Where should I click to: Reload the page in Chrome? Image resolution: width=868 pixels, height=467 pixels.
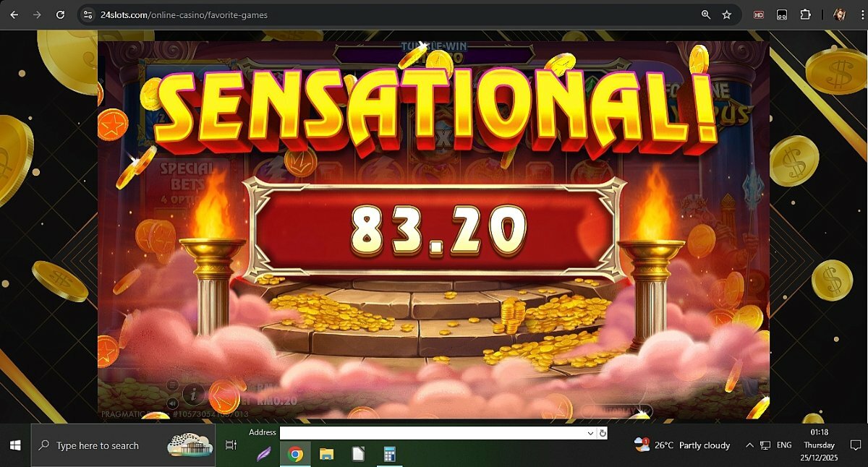tap(61, 14)
